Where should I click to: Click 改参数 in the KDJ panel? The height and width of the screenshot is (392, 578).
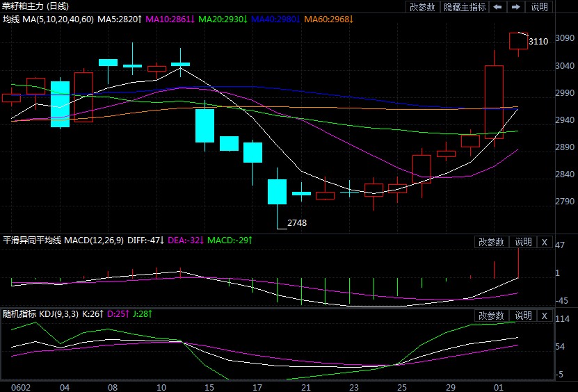click(x=491, y=316)
